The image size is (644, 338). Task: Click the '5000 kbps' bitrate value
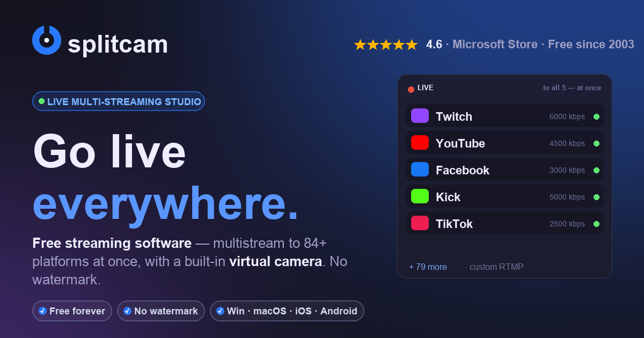(x=567, y=197)
